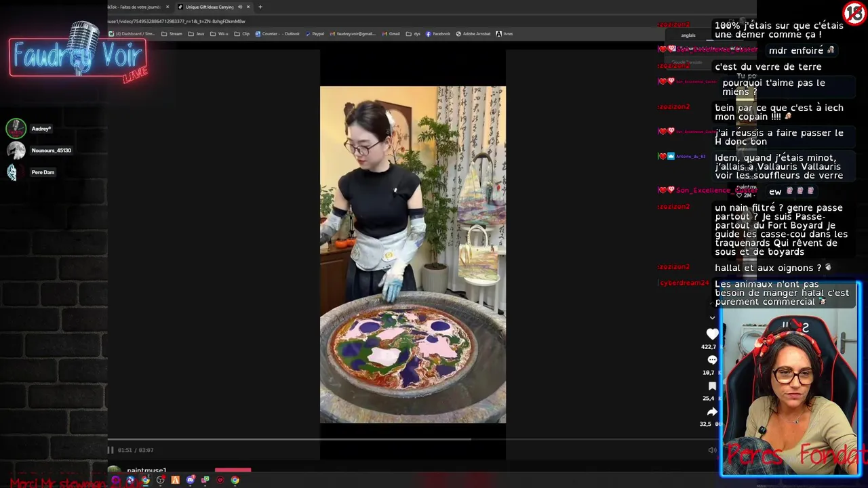Play the TikTok video in the player

pos(412,254)
